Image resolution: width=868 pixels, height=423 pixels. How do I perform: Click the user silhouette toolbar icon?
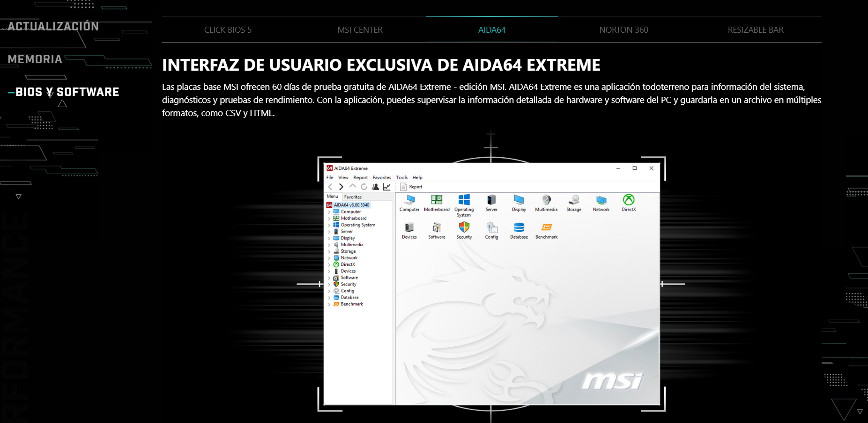pyautogui.click(x=375, y=187)
